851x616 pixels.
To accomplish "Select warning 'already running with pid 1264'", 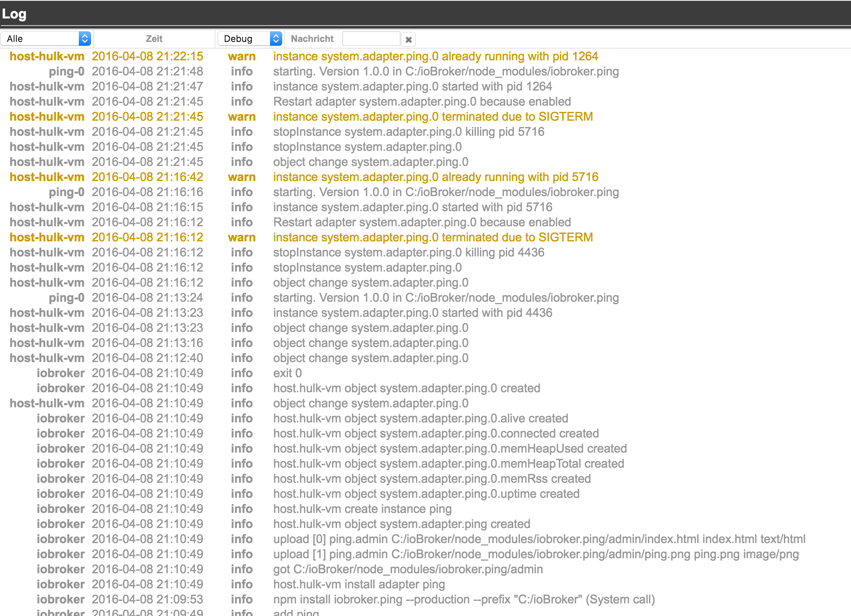I will [x=436, y=56].
